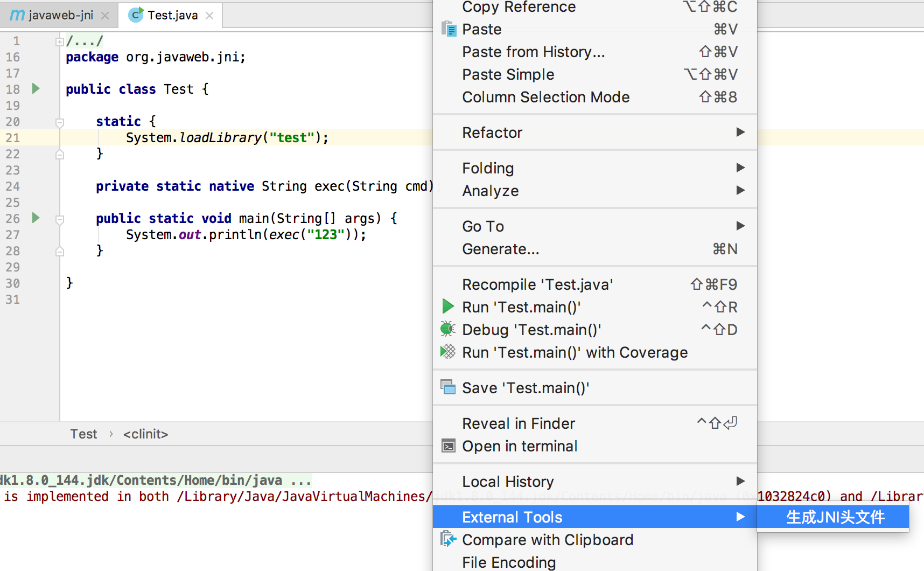Open the Go To submenu
Image resolution: width=924 pixels, height=571 pixels.
(x=594, y=226)
